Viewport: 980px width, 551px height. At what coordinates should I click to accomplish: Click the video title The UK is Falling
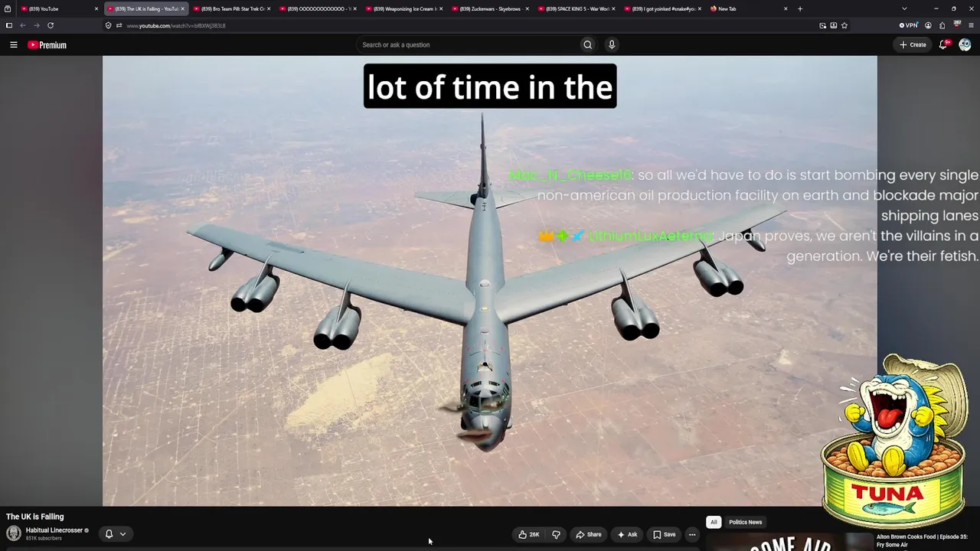pyautogui.click(x=35, y=517)
